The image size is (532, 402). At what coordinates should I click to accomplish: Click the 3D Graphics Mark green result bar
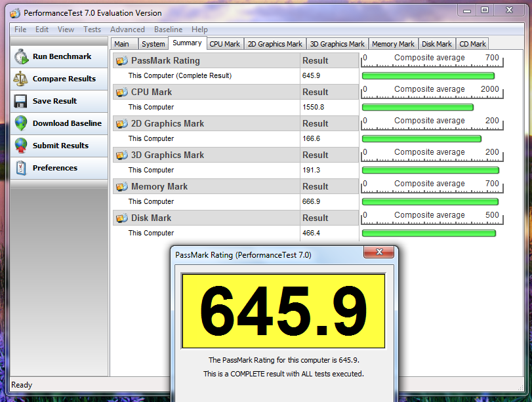[430, 171]
